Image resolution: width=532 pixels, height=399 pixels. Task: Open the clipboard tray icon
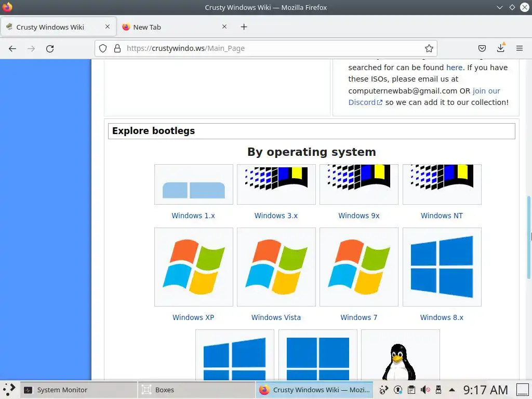(411, 390)
